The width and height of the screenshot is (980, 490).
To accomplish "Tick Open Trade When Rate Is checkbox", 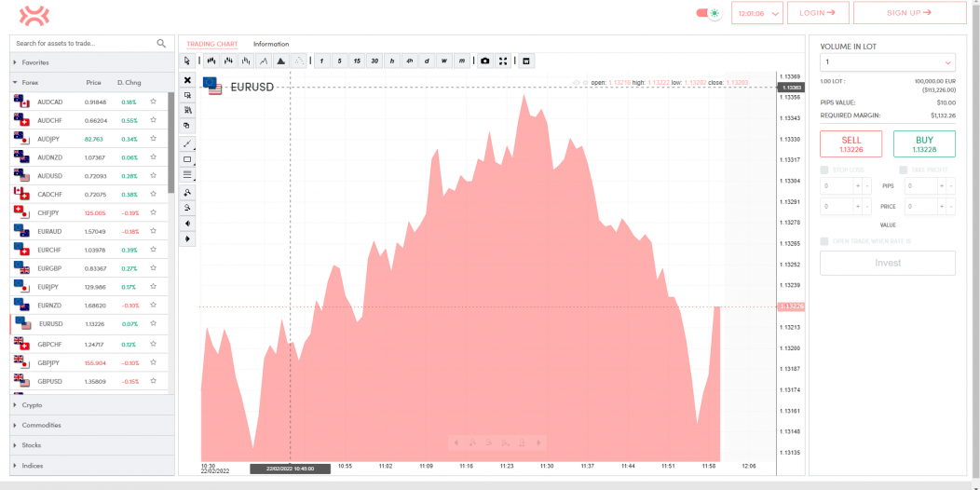I will pos(824,241).
